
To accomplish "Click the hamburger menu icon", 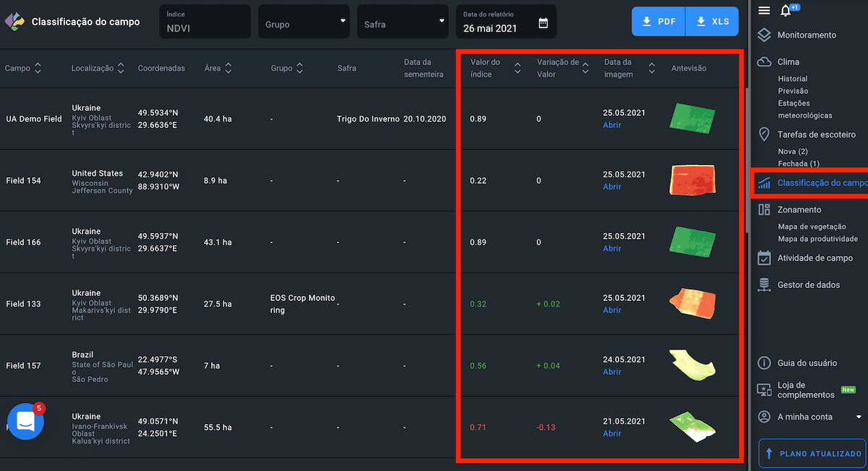I will pos(764,10).
